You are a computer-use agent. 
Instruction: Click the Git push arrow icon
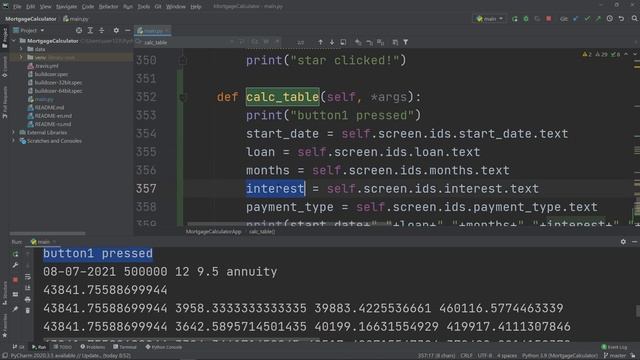pyautogui.click(x=598, y=19)
